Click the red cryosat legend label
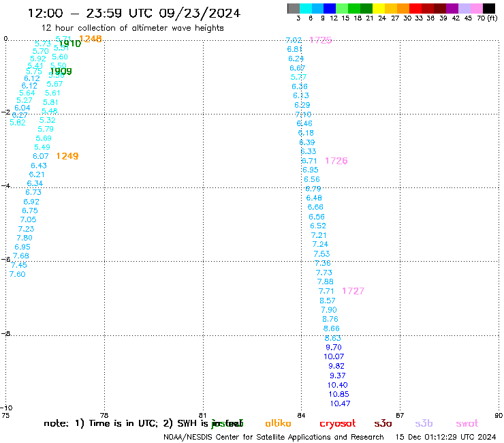The image size is (504, 443). tap(338, 424)
